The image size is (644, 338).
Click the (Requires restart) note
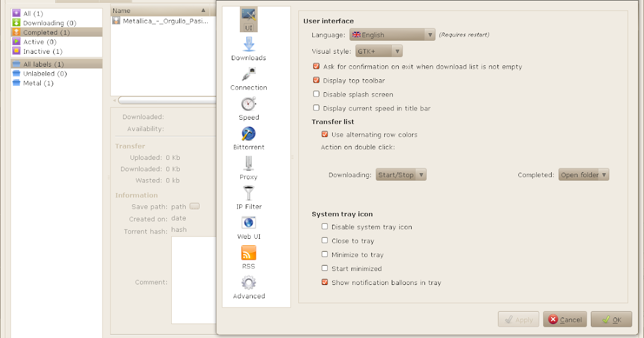tap(464, 35)
